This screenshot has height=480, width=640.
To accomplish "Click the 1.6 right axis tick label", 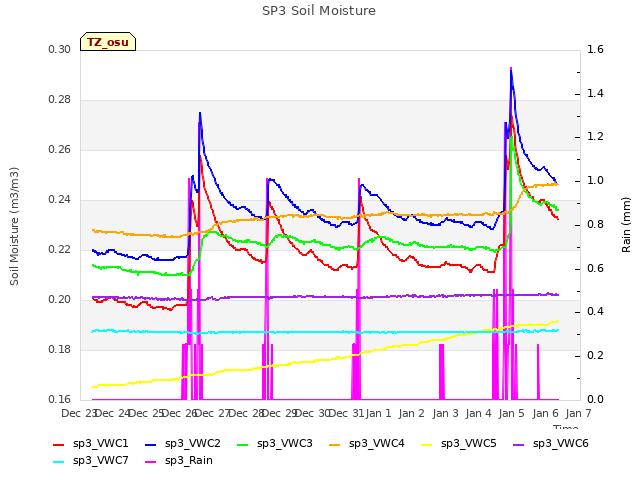I will pyautogui.click(x=595, y=49).
